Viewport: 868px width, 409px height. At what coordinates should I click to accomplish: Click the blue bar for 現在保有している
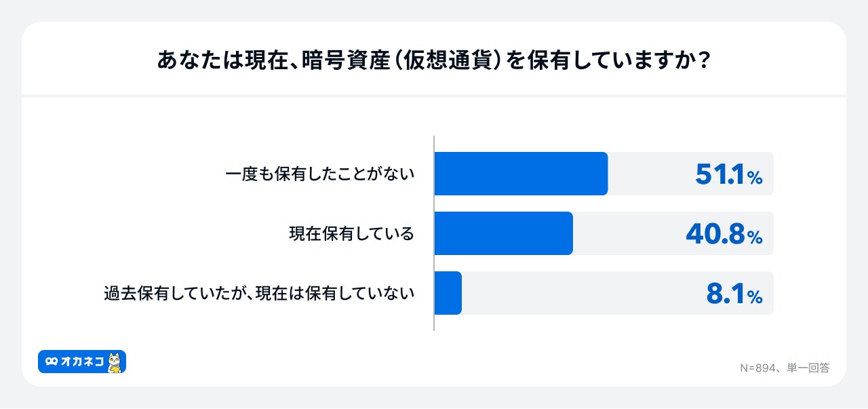click(x=503, y=233)
